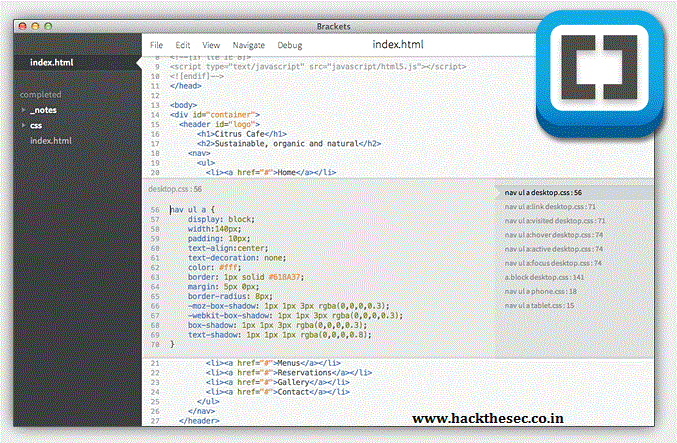
Task: Select rule nav ul a:link desktop.css:71
Action: click(550, 207)
